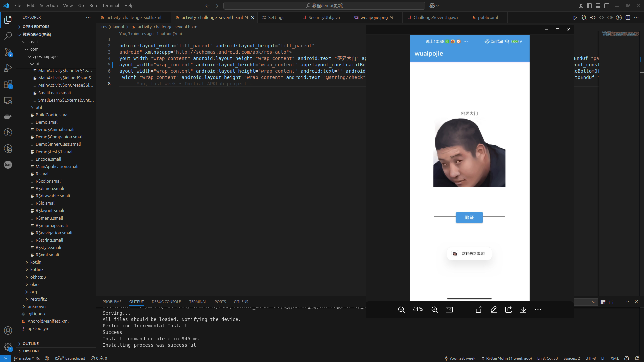Switch to the TERMINAL panel tab
Image resolution: width=644 pixels, height=362 pixels.
[198, 302]
